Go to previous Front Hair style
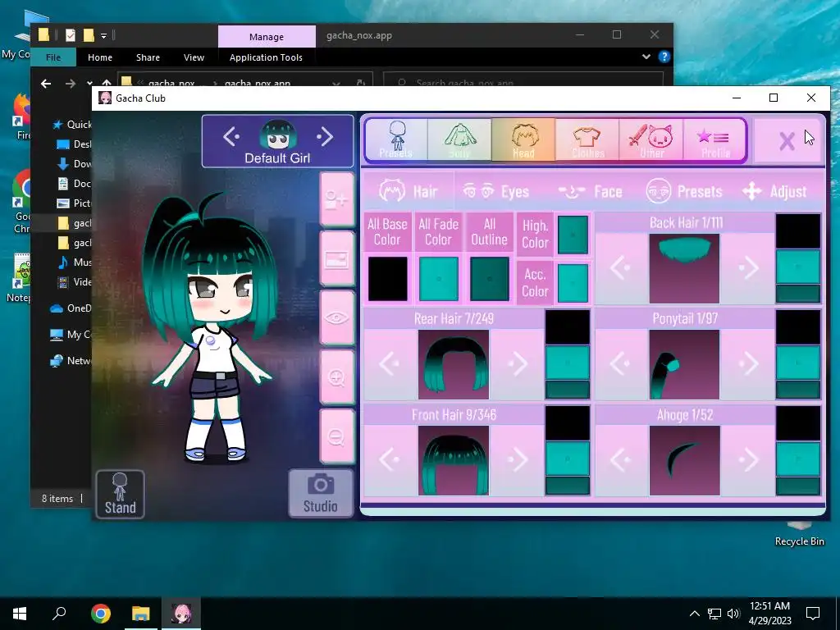The image size is (840, 630). click(x=390, y=459)
